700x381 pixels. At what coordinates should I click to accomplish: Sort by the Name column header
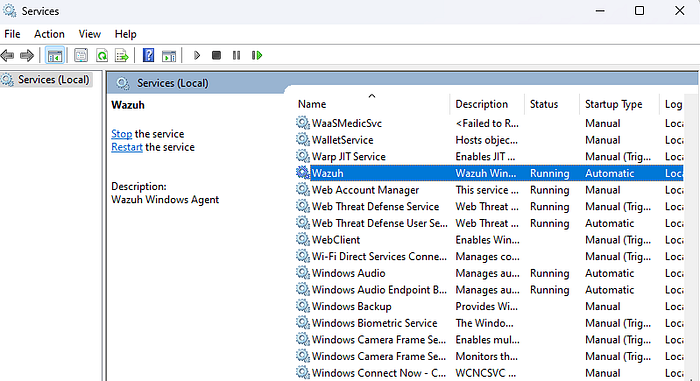(x=312, y=104)
